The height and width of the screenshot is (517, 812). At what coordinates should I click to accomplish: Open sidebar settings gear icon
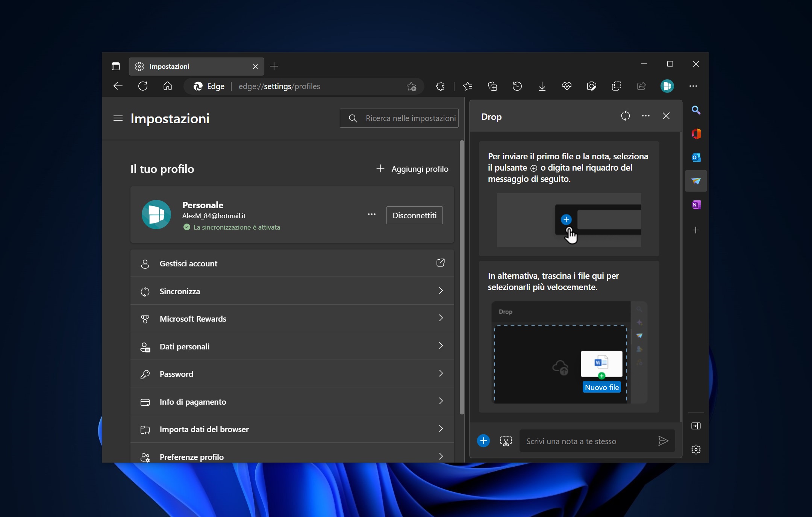click(x=696, y=449)
